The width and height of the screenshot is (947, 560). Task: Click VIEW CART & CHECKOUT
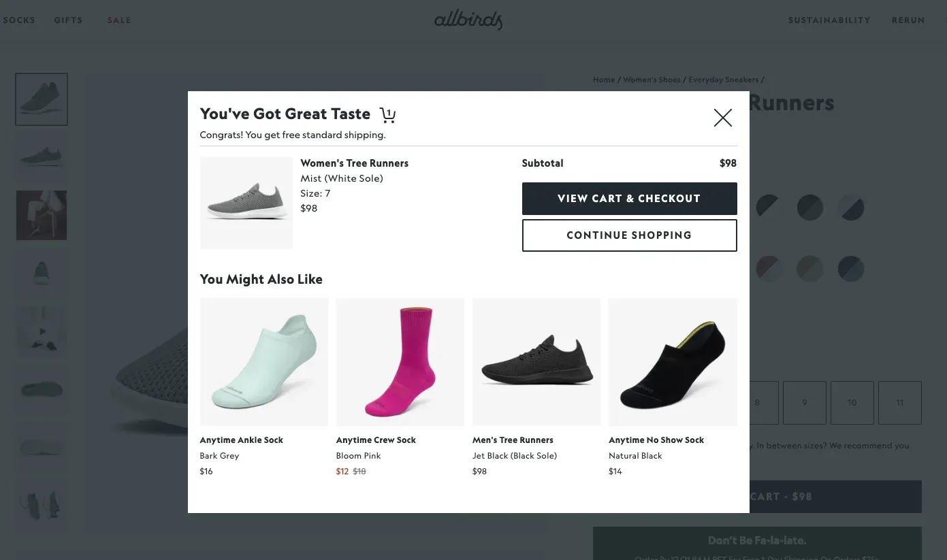[x=628, y=198]
